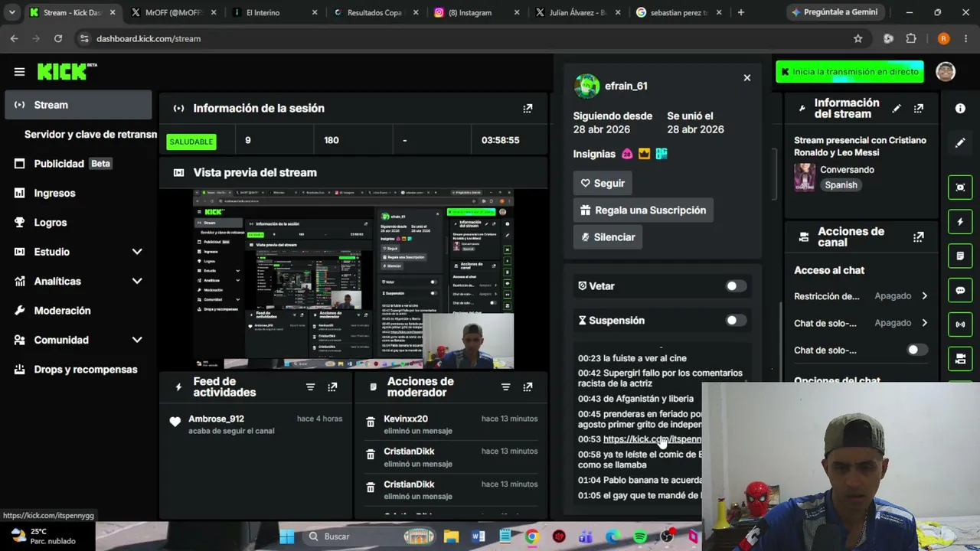980x551 pixels.
Task: Click the Silenciar button
Action: coord(608,237)
